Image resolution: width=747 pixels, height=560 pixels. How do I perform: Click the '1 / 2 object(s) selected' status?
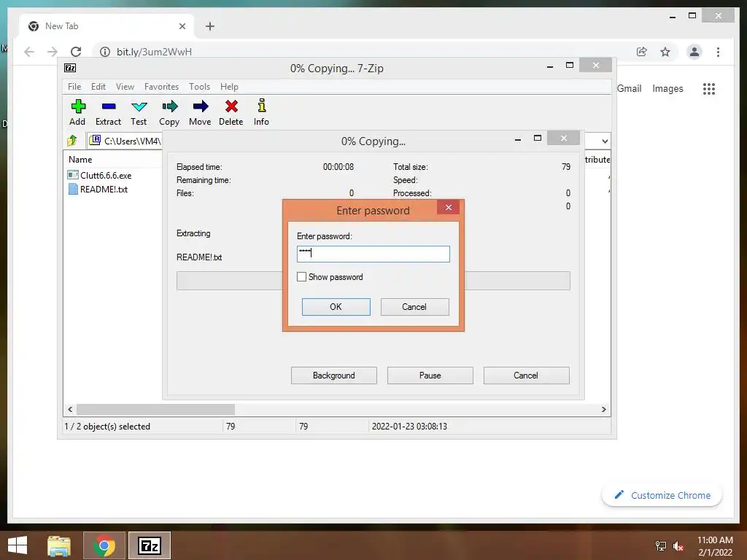(x=107, y=426)
